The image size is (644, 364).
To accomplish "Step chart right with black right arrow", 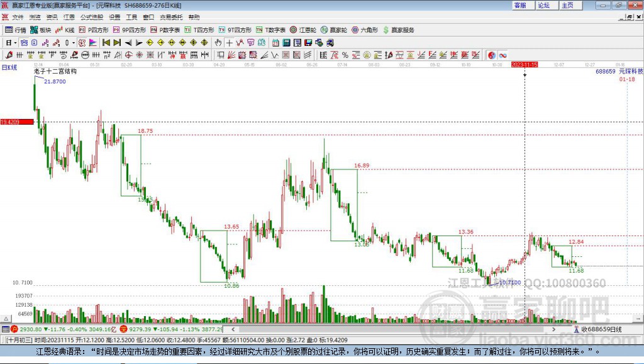I will click(x=139, y=43).
